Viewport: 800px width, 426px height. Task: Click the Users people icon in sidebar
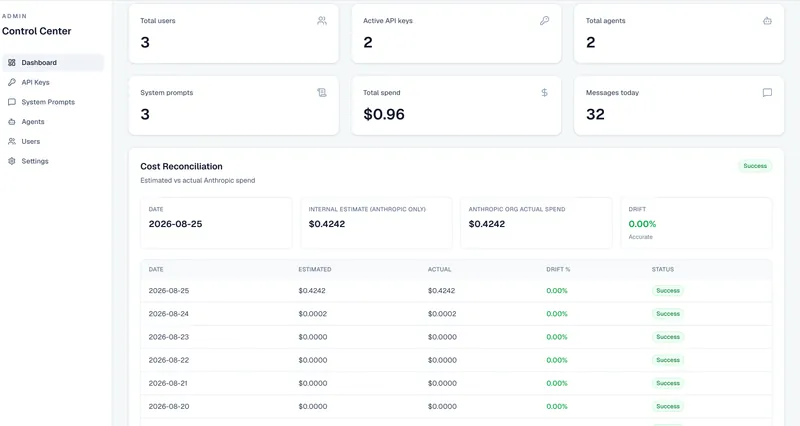pos(12,141)
